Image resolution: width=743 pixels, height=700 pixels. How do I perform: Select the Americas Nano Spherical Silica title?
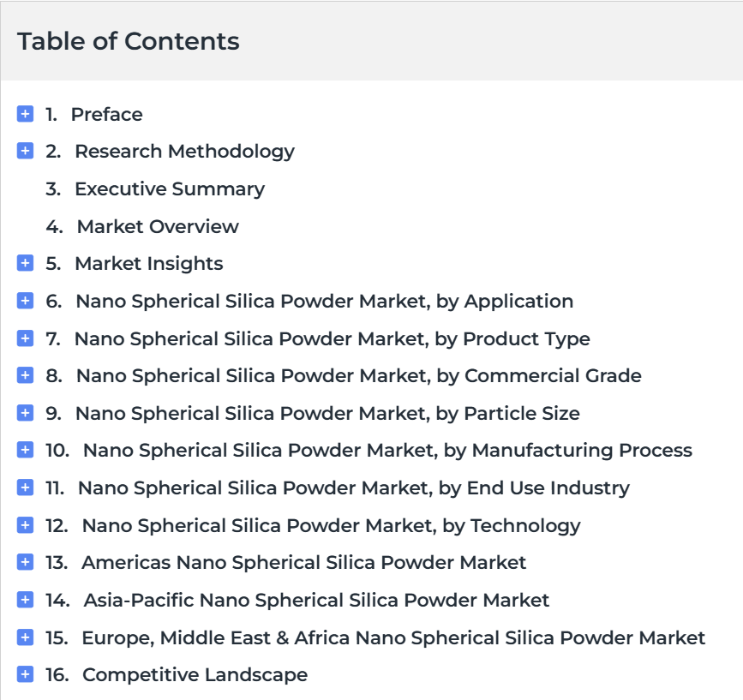pos(303,562)
